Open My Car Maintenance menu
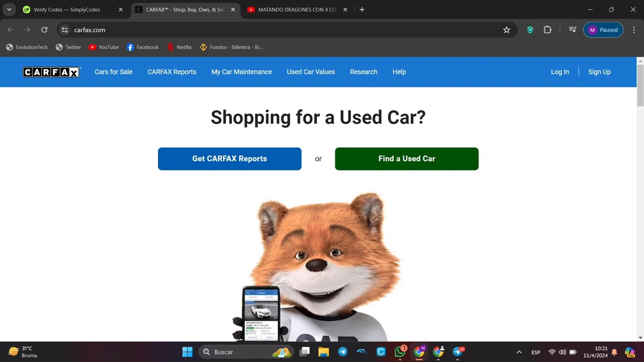 [x=242, y=72]
